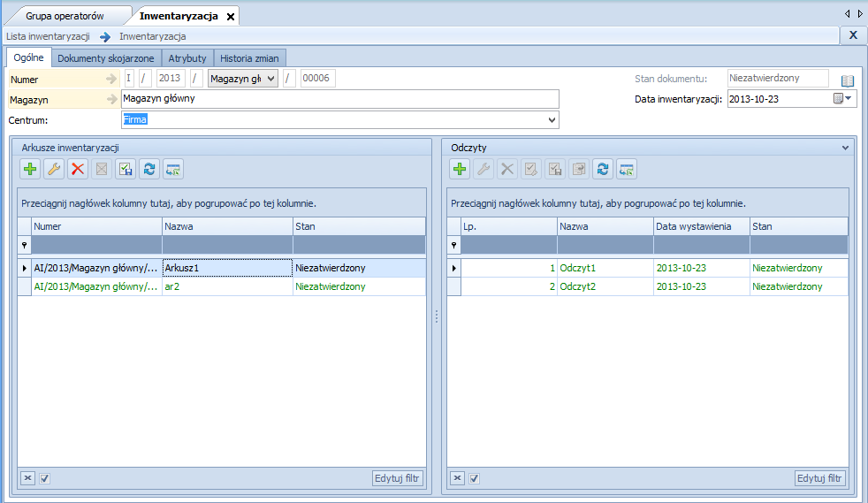Refresh the Odczyty list
The height and width of the screenshot is (503, 868).
click(x=603, y=170)
